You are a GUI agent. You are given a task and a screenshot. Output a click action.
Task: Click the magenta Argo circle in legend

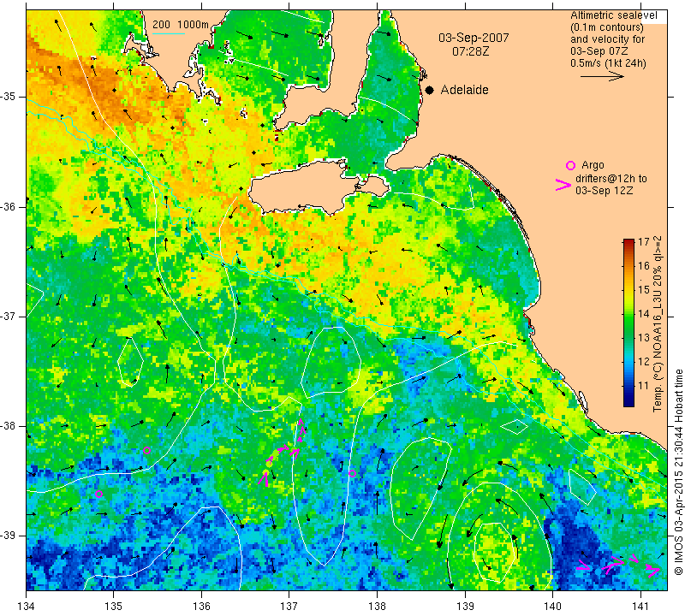pyautogui.click(x=570, y=165)
